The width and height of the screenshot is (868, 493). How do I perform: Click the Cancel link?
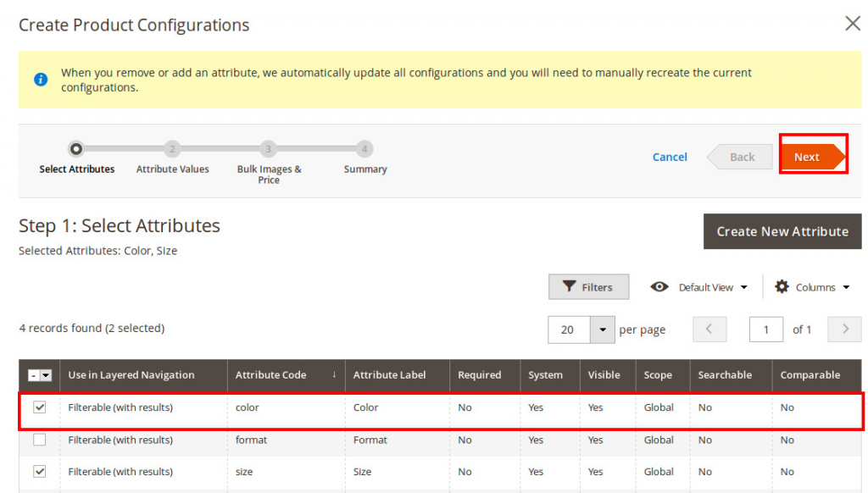pos(670,157)
